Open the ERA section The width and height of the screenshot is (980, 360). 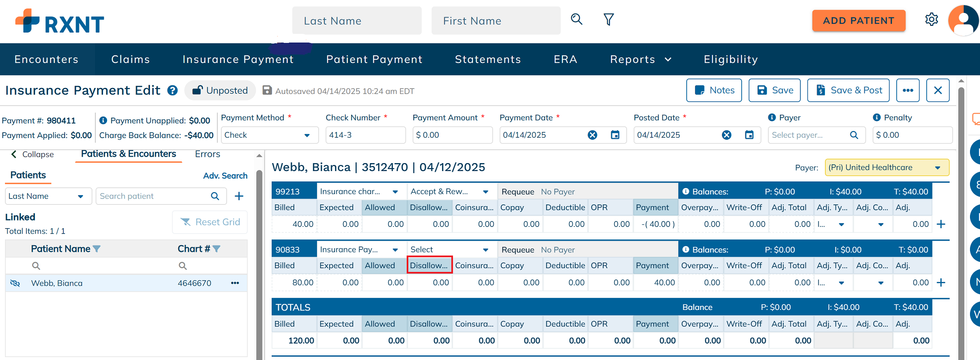[565, 59]
